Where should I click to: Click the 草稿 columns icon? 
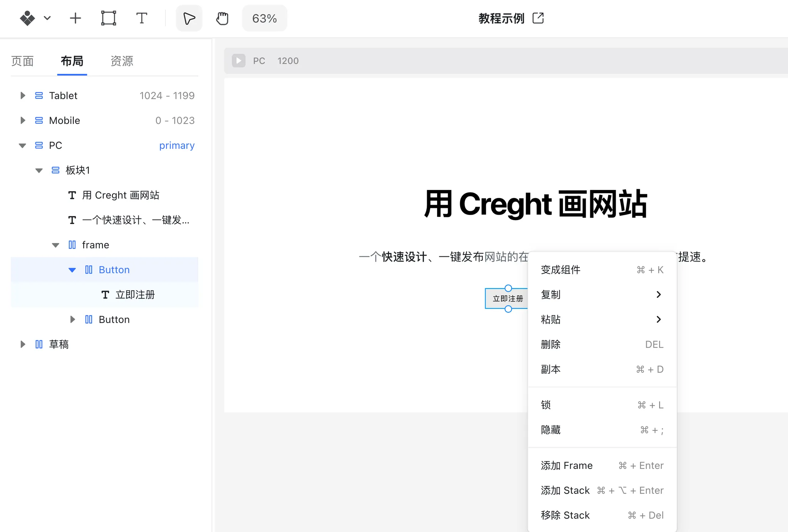(39, 344)
